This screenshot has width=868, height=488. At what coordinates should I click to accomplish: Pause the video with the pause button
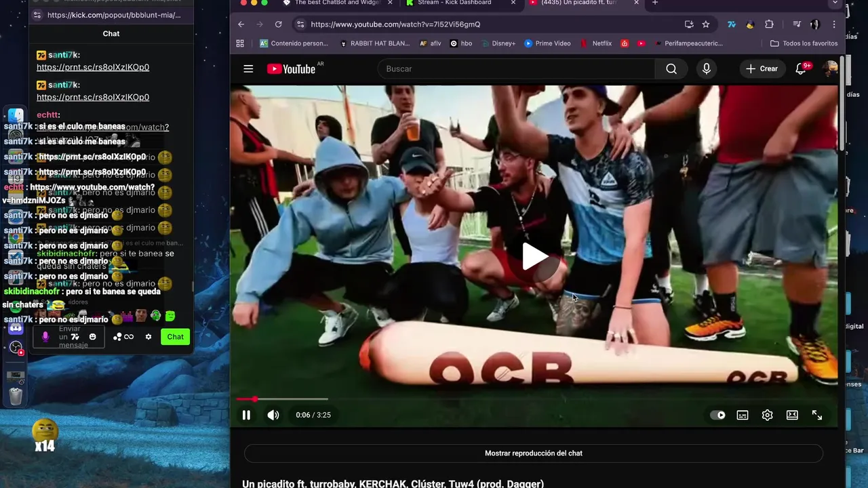click(x=246, y=415)
